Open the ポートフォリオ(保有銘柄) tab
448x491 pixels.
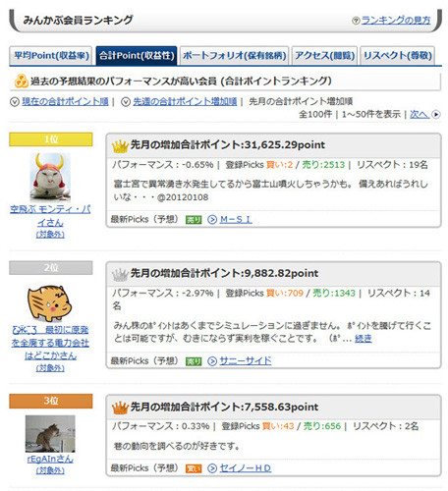[x=234, y=56]
